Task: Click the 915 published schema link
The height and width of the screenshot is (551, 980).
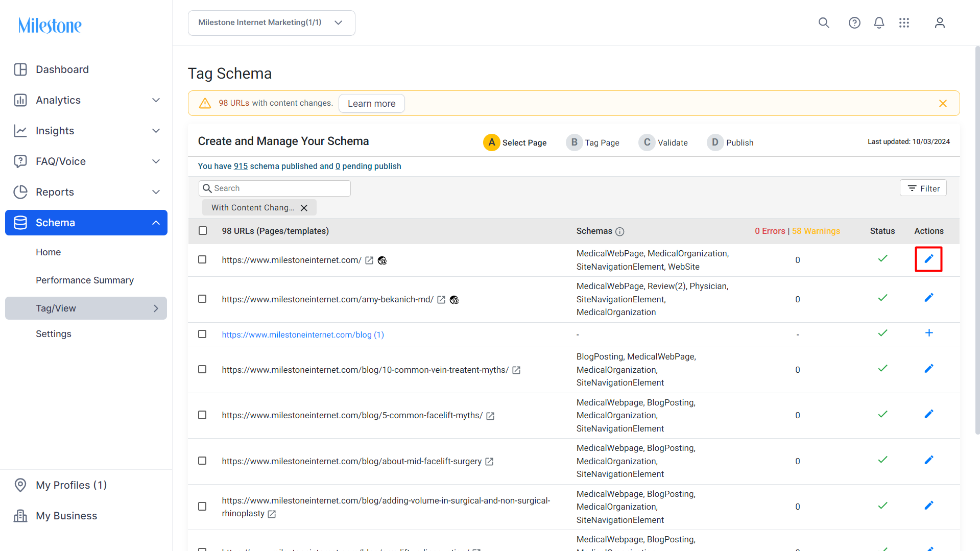Action: [x=241, y=166]
